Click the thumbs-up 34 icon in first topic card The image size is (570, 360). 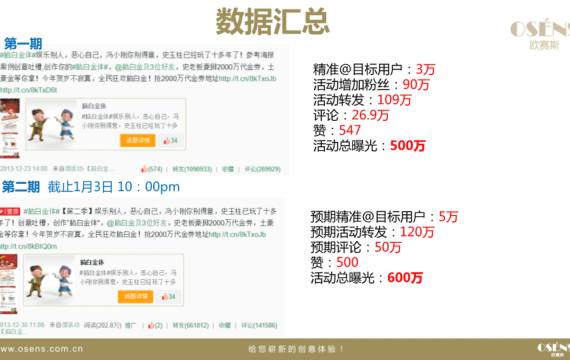coord(166,141)
